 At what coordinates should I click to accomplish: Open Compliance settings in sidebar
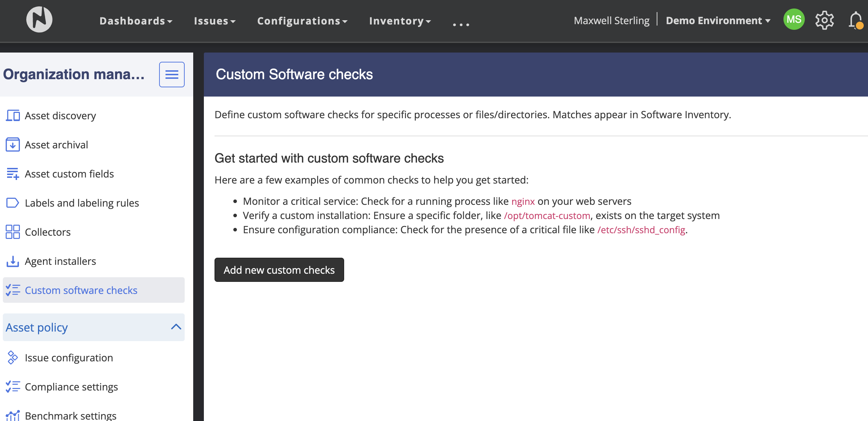point(71,387)
